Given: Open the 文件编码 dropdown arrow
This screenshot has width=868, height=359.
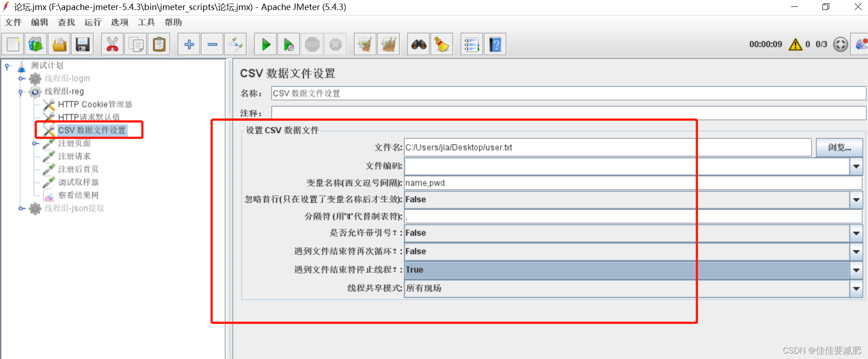Looking at the screenshot, I should click(856, 166).
